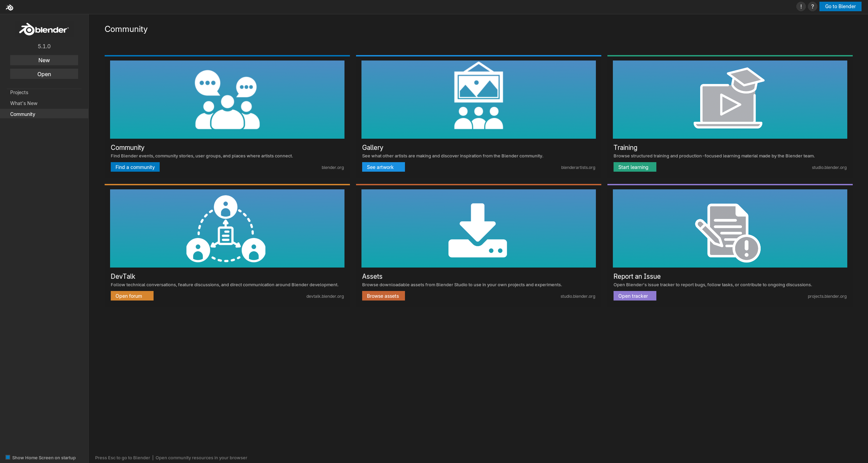Select Community in the sidebar
Viewport: 868px width, 463px height.
[x=23, y=114]
